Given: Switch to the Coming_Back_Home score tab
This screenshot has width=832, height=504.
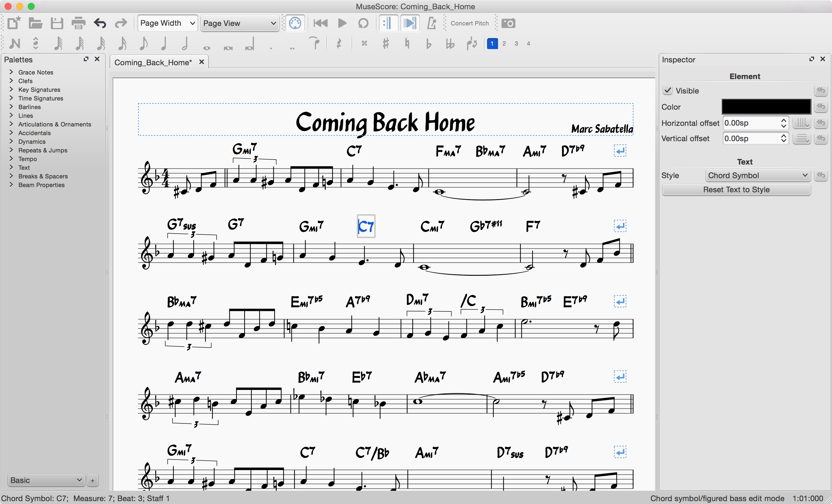Looking at the screenshot, I should pos(153,62).
